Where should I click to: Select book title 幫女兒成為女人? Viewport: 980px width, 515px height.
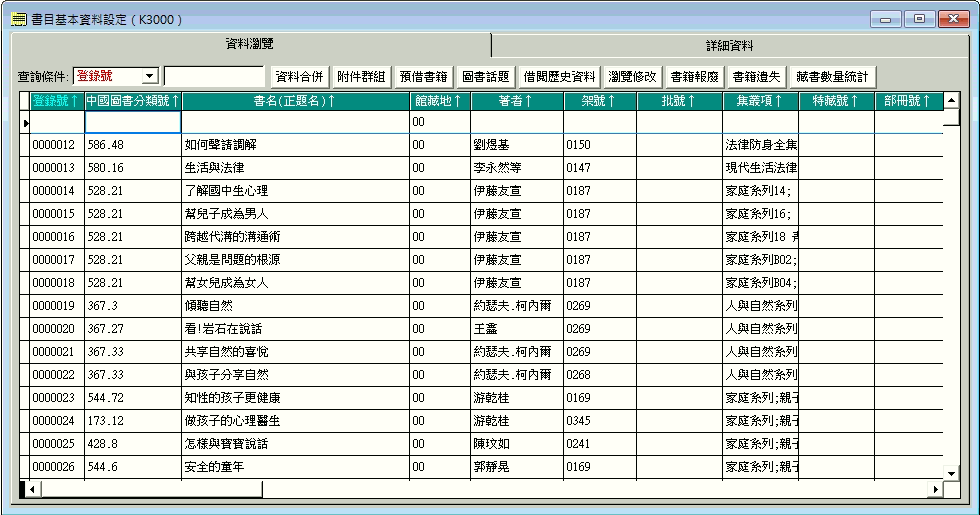(226, 283)
